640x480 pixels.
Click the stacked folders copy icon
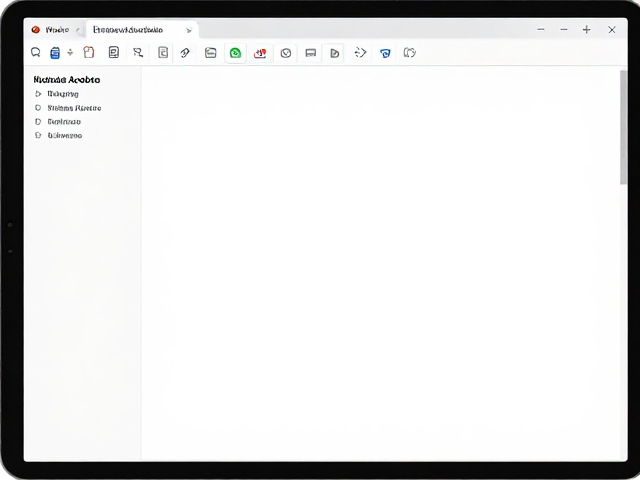pyautogui.click(x=409, y=52)
